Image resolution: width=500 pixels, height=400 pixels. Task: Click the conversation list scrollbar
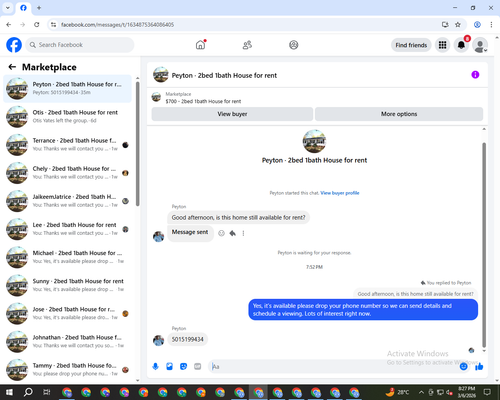(138, 143)
